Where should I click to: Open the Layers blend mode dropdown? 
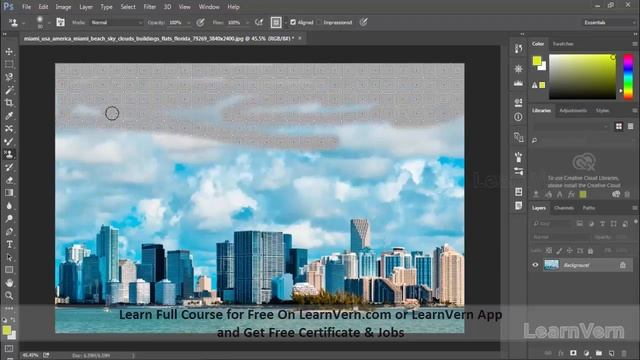560,237
